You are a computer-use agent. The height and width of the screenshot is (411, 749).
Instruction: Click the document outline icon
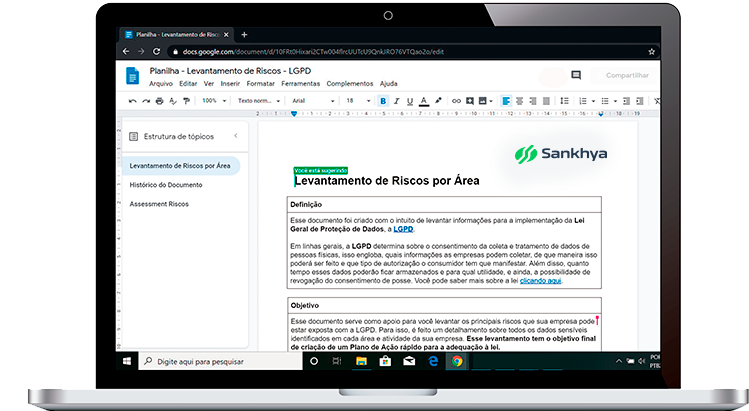134,137
